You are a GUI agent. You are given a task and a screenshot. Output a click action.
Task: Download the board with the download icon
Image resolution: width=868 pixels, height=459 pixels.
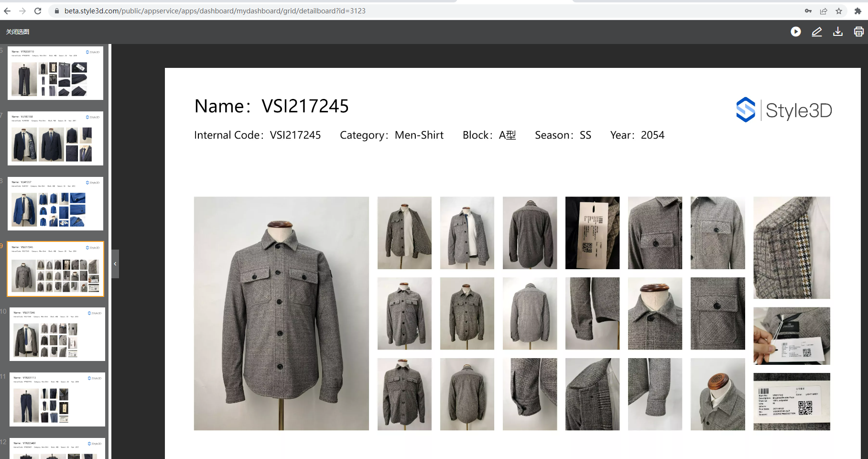click(837, 32)
